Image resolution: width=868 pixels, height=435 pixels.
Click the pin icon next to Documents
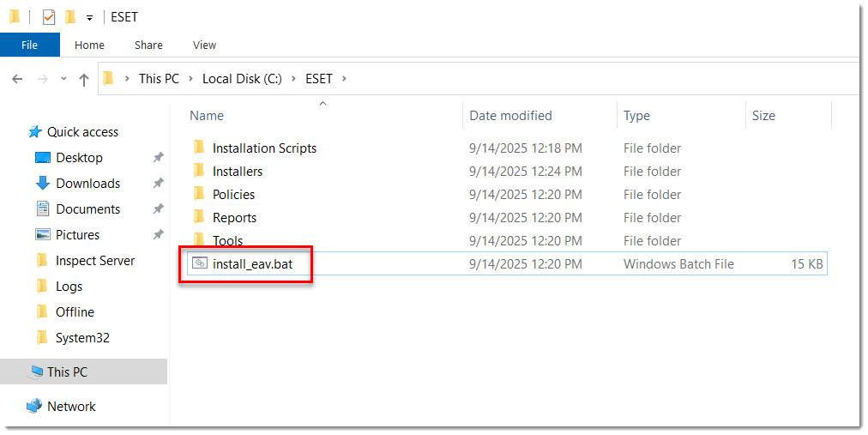point(159,209)
